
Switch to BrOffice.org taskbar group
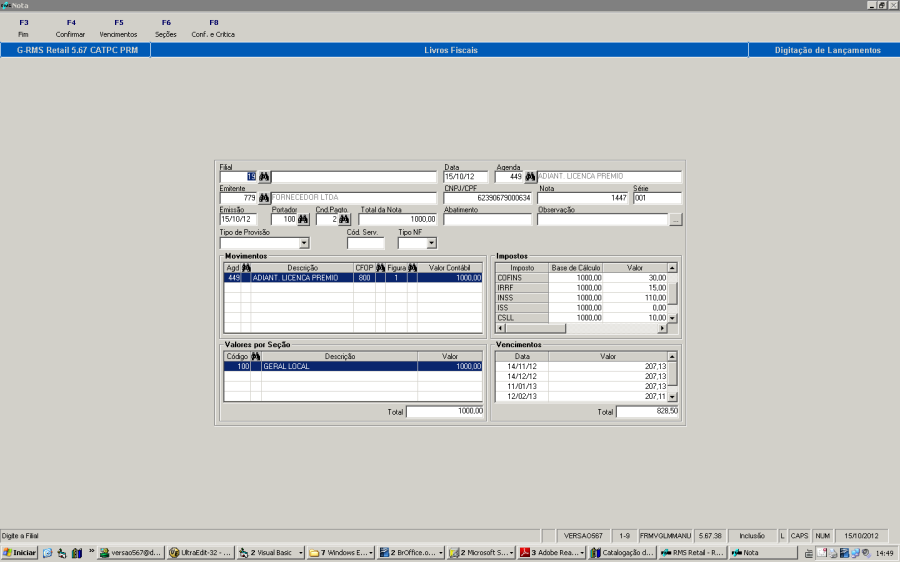point(411,553)
